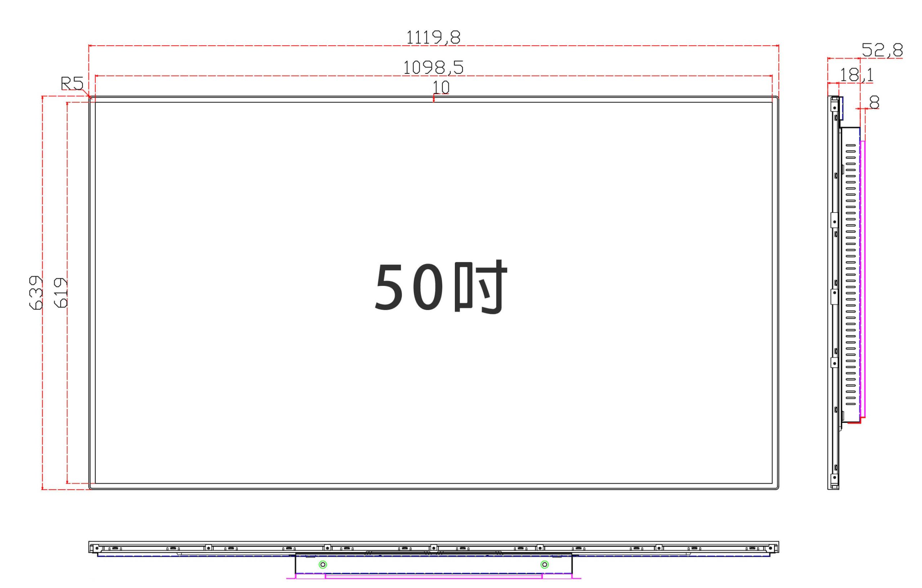Select the R5 corner radius label
The width and height of the screenshot is (922, 588).
point(72,84)
